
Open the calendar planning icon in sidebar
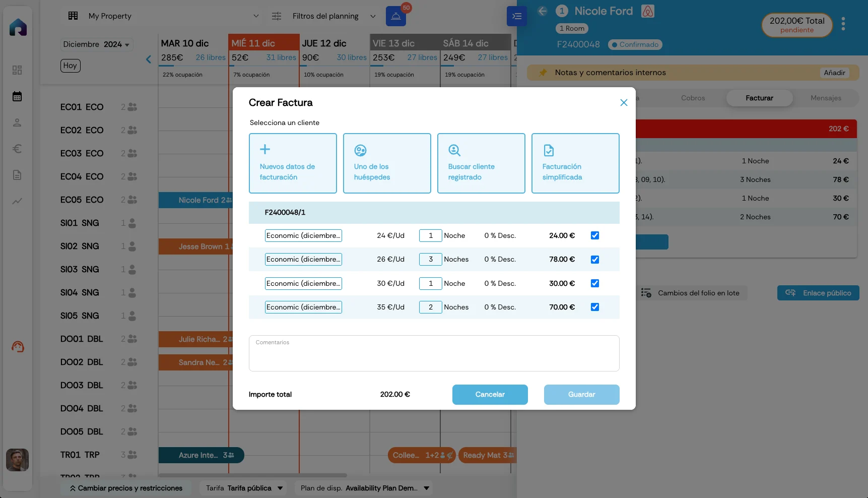click(17, 96)
